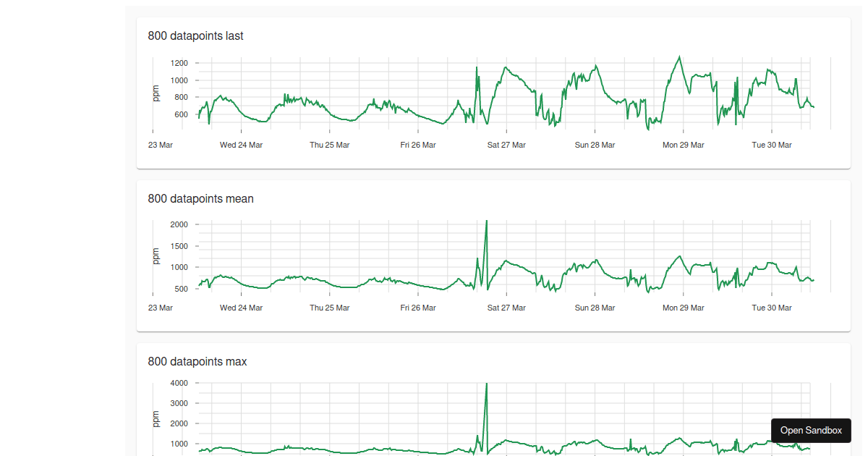The width and height of the screenshot is (868, 456).
Task: Click Wed 24 Mar label under mean chart
Action: click(241, 308)
